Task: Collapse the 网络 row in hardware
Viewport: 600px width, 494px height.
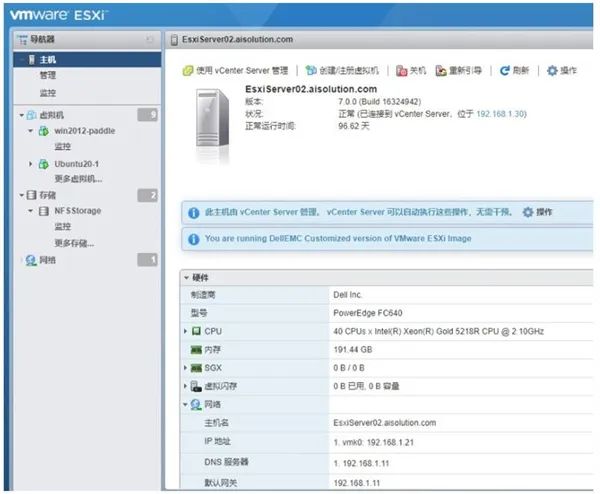Action: [186, 404]
